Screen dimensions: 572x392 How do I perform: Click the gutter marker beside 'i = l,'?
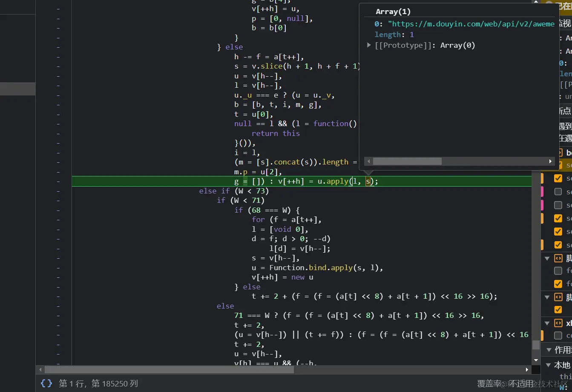coord(58,153)
